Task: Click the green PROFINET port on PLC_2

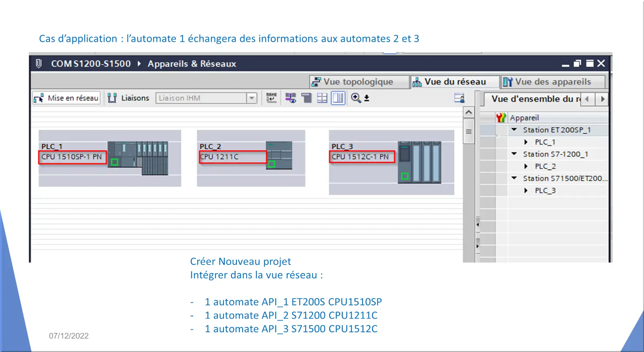Action: [x=271, y=164]
